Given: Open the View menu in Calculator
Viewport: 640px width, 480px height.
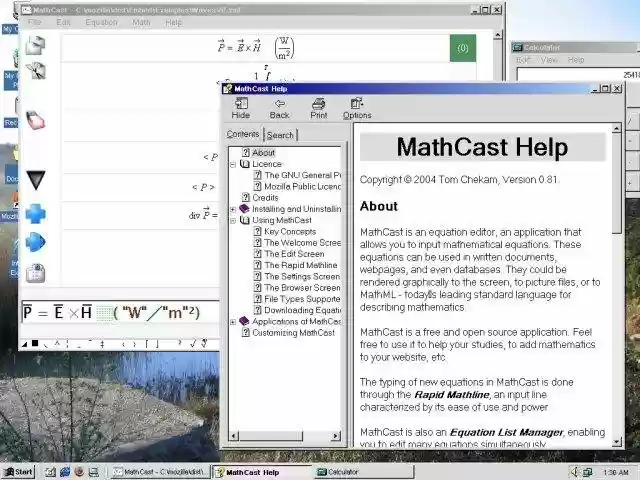Looking at the screenshot, I should (x=549, y=60).
